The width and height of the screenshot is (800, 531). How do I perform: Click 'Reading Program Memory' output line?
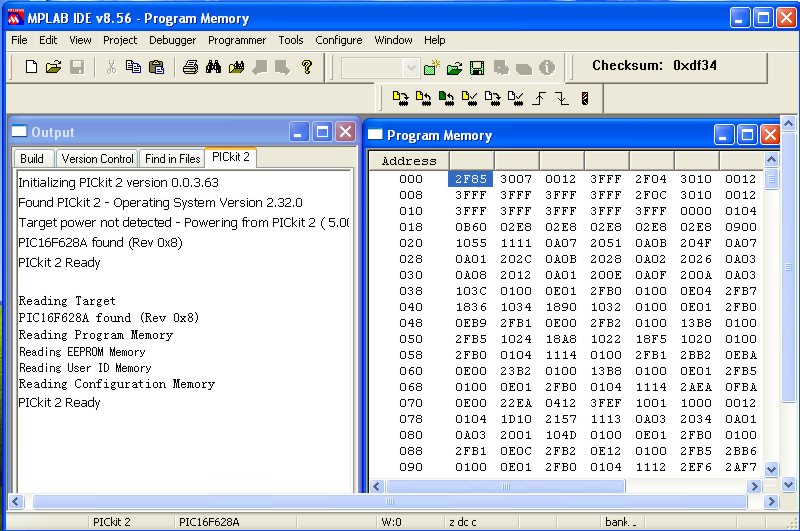point(96,335)
